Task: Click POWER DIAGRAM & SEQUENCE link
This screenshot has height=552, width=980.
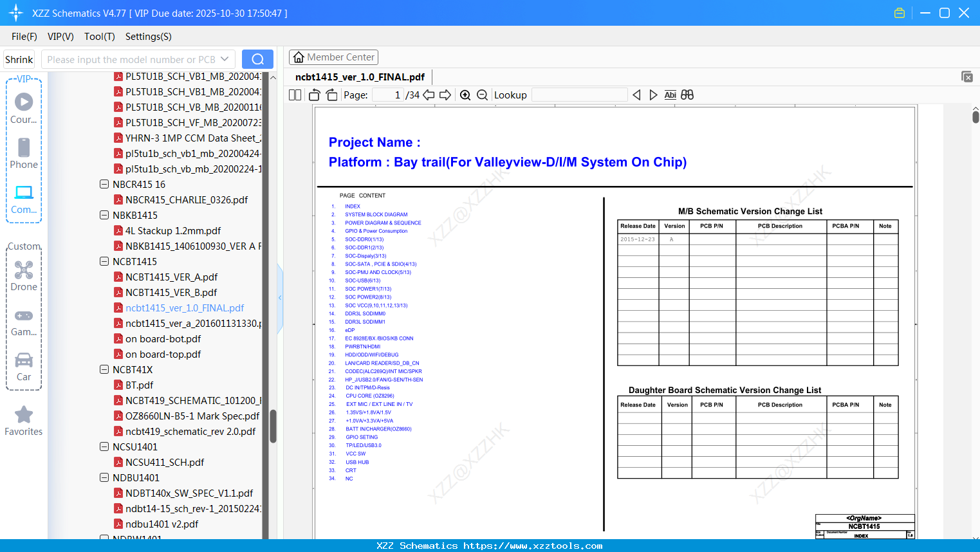Action: tap(383, 223)
